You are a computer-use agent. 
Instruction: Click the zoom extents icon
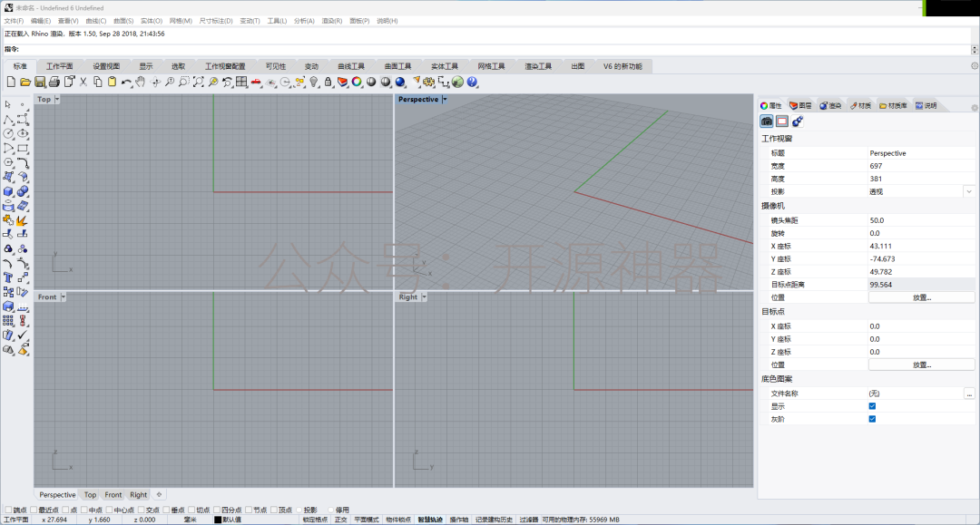point(198,82)
